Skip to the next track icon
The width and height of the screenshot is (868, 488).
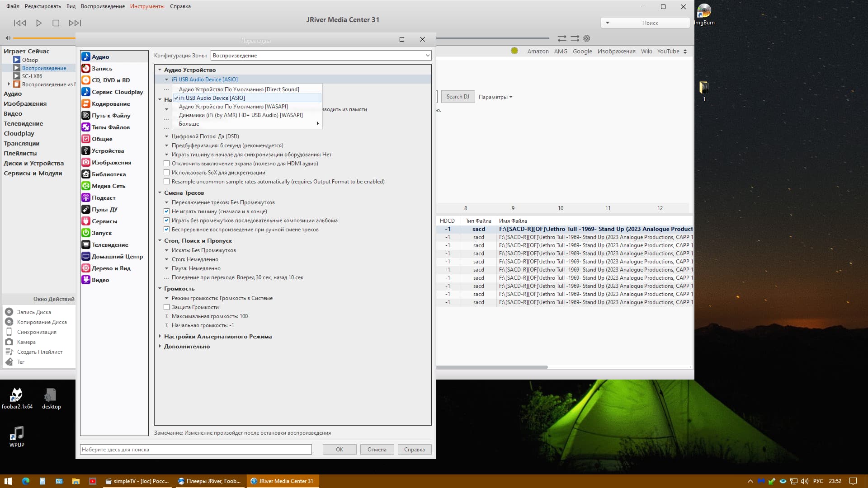(x=75, y=23)
